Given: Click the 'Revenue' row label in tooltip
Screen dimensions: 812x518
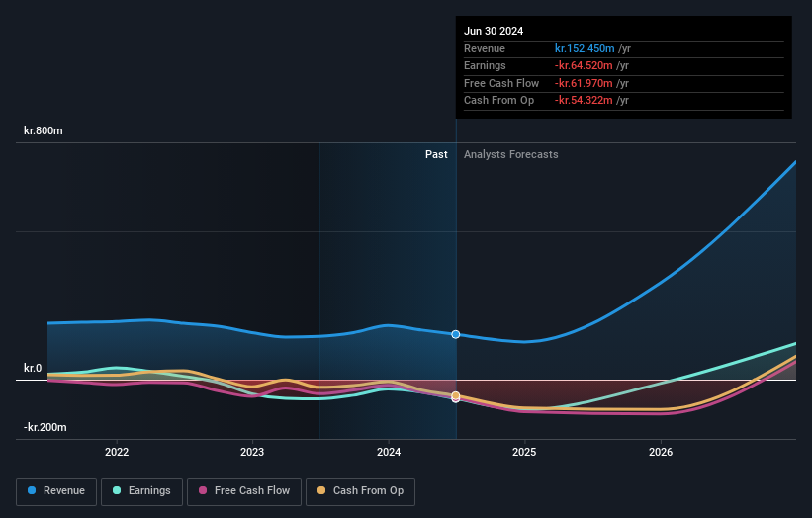Looking at the screenshot, I should click(x=485, y=48).
